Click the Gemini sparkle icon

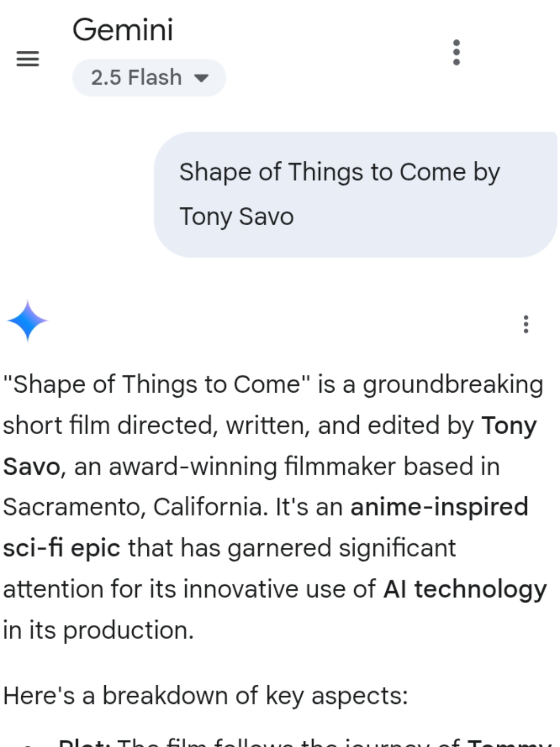(x=27, y=321)
